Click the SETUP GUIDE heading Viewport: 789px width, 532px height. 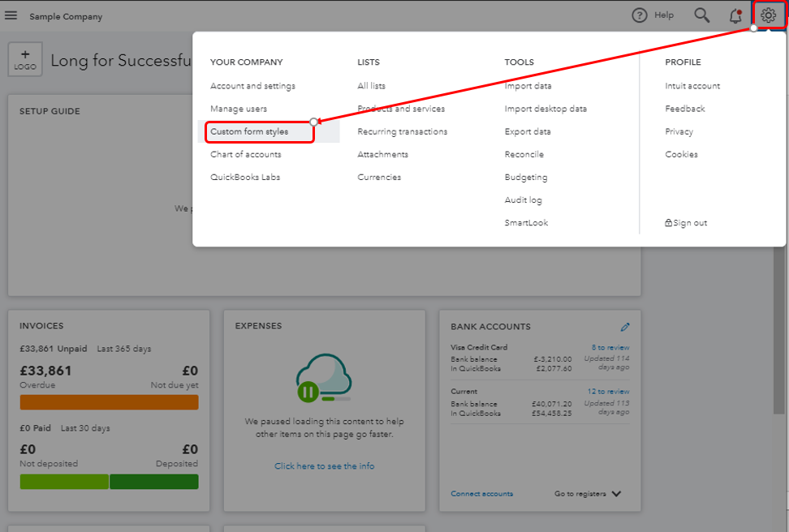coord(50,111)
